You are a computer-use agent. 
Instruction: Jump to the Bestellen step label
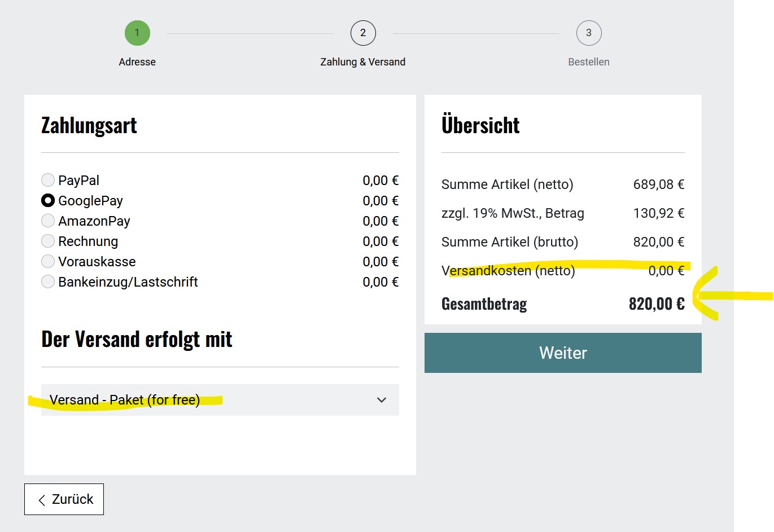(x=589, y=62)
